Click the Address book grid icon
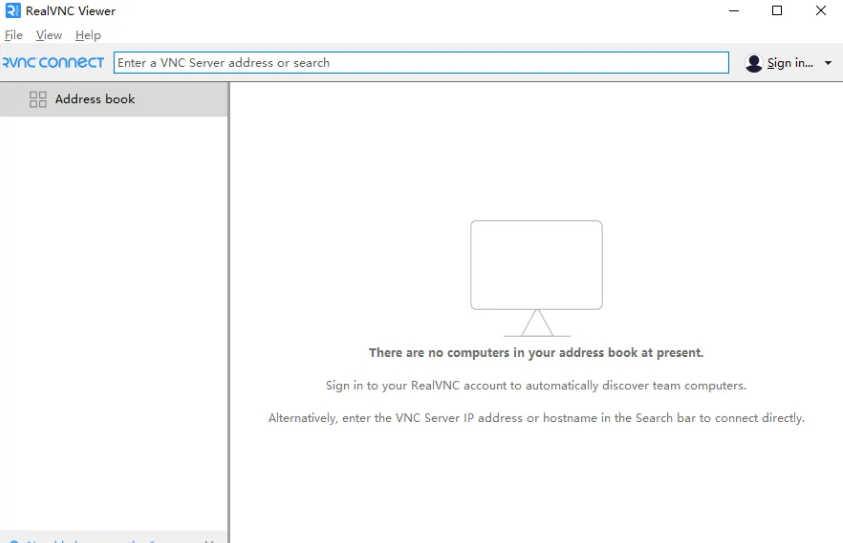The width and height of the screenshot is (843, 543). tap(38, 99)
